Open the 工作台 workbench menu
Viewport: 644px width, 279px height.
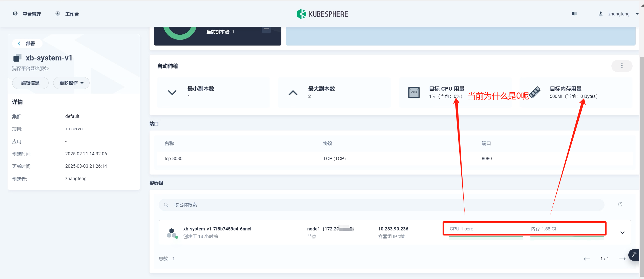point(67,14)
